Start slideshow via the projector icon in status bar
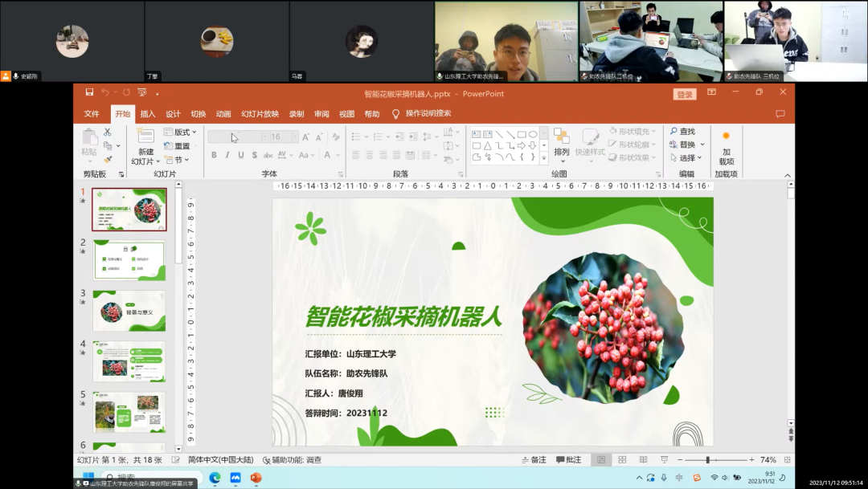The height and width of the screenshot is (489, 868). point(665,459)
